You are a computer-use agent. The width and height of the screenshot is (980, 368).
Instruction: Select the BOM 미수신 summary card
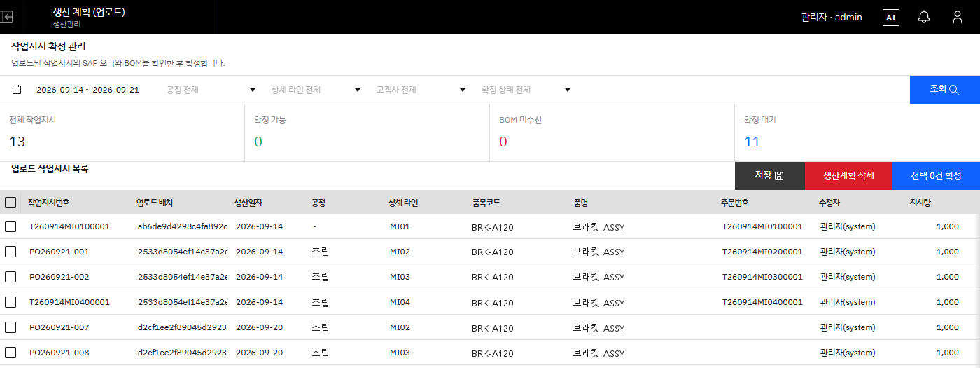612,132
